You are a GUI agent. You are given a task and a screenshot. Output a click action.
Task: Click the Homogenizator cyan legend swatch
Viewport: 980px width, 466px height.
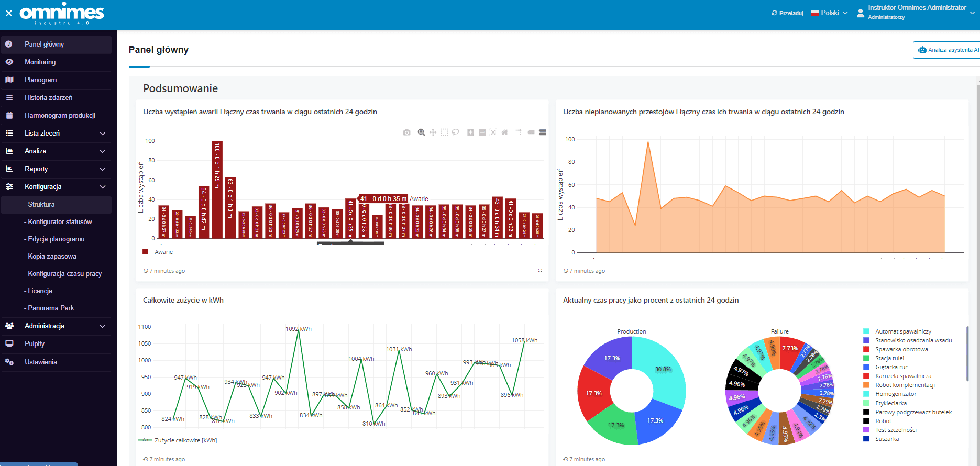(866, 394)
